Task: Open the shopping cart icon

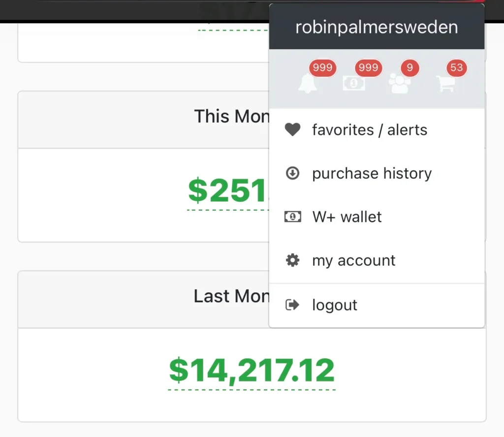Action: pyautogui.click(x=445, y=84)
